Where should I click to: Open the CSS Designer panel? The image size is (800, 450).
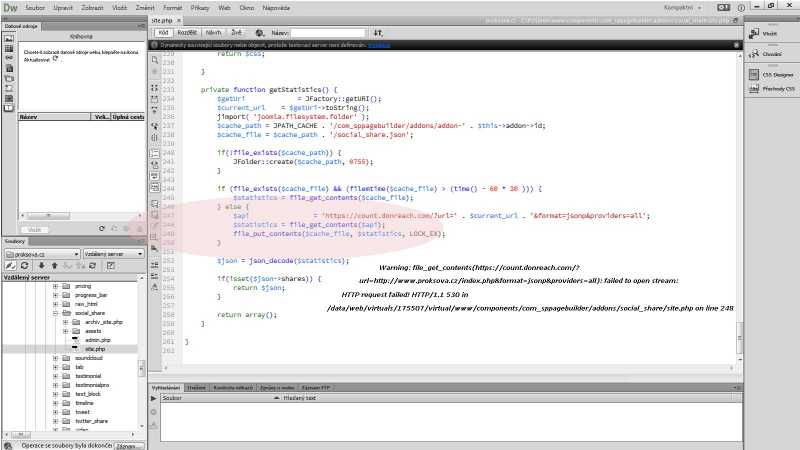pyautogui.click(x=771, y=75)
